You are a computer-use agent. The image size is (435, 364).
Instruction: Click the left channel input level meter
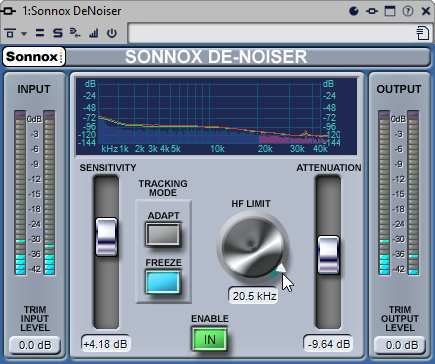20,193
